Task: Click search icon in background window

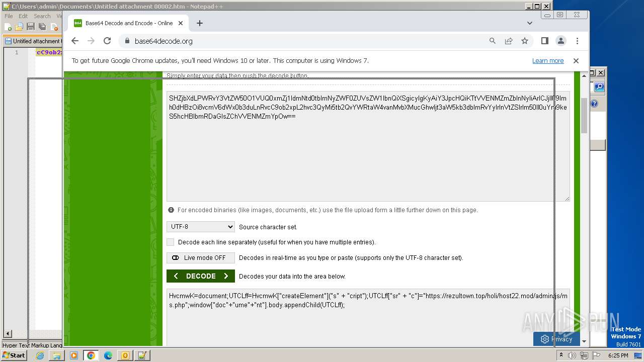Action: pyautogui.click(x=599, y=87)
